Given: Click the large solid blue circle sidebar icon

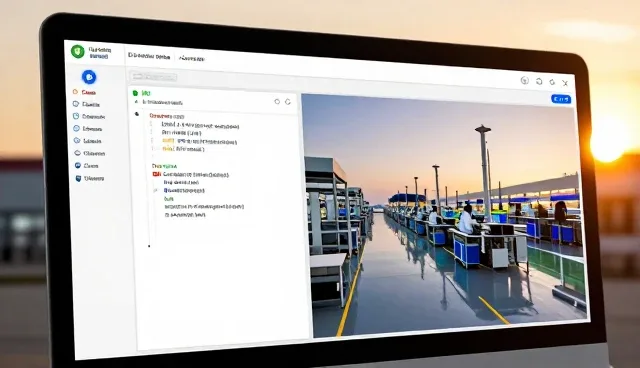Looking at the screenshot, I should coord(89,77).
